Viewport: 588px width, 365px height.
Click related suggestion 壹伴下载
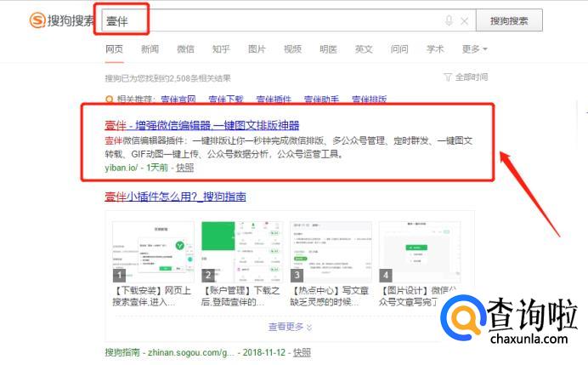coord(226,100)
